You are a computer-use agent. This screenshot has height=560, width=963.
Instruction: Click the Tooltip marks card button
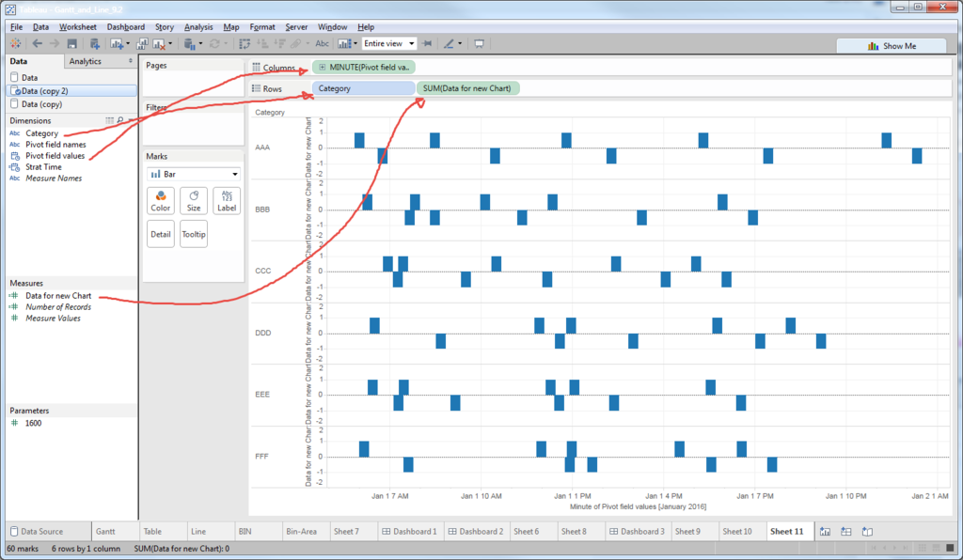click(194, 234)
